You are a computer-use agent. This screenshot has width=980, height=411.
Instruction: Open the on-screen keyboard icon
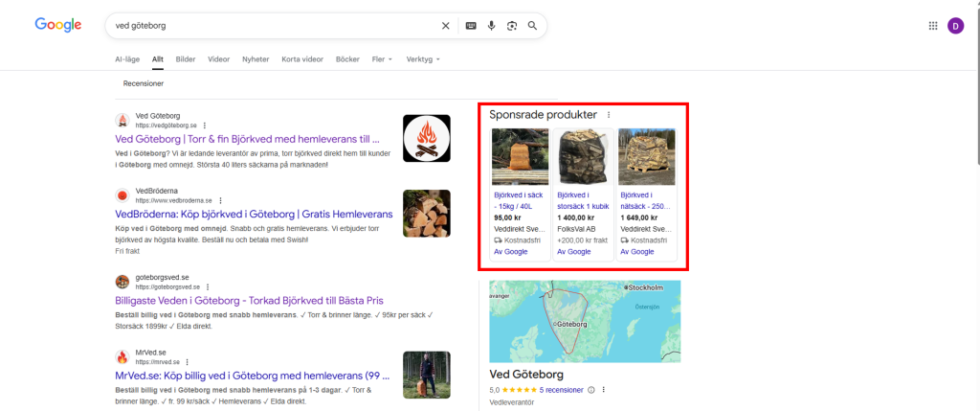471,26
